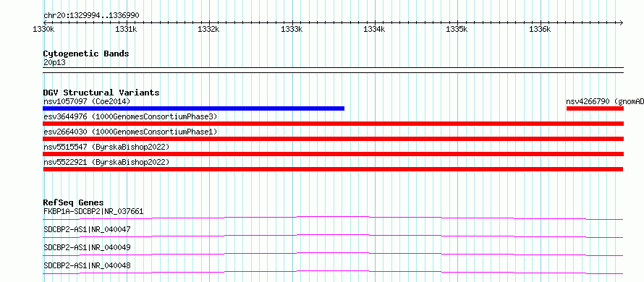Open variant nsv1057097 (Coe2014) label
Screen dimensions: 644x282
click(87, 101)
